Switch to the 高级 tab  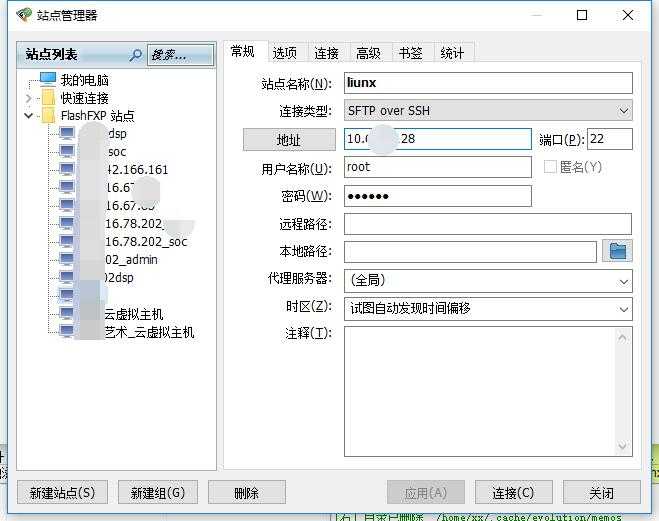368,53
